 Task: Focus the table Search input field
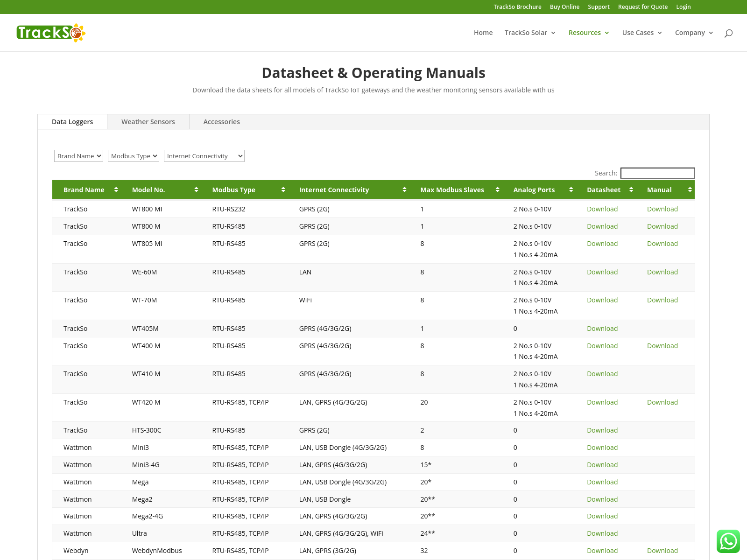[x=657, y=173]
